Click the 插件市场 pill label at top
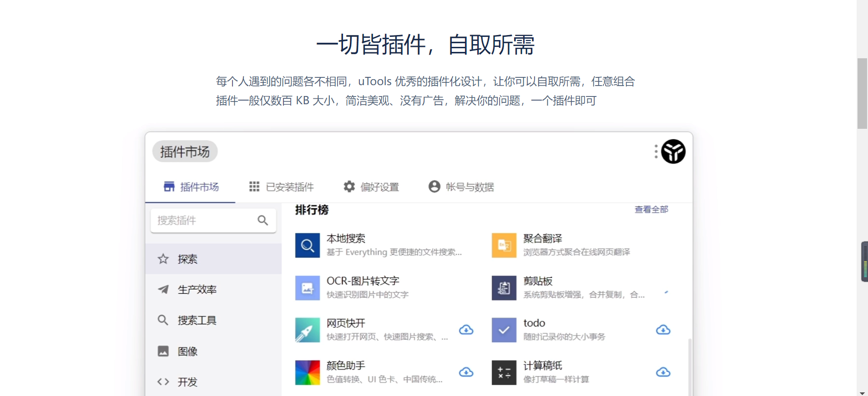Viewport: 868px width, 396px height. pos(185,152)
